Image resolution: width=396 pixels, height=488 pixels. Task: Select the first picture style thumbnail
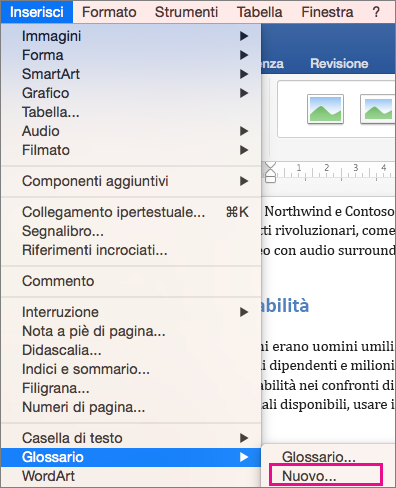coord(325,109)
